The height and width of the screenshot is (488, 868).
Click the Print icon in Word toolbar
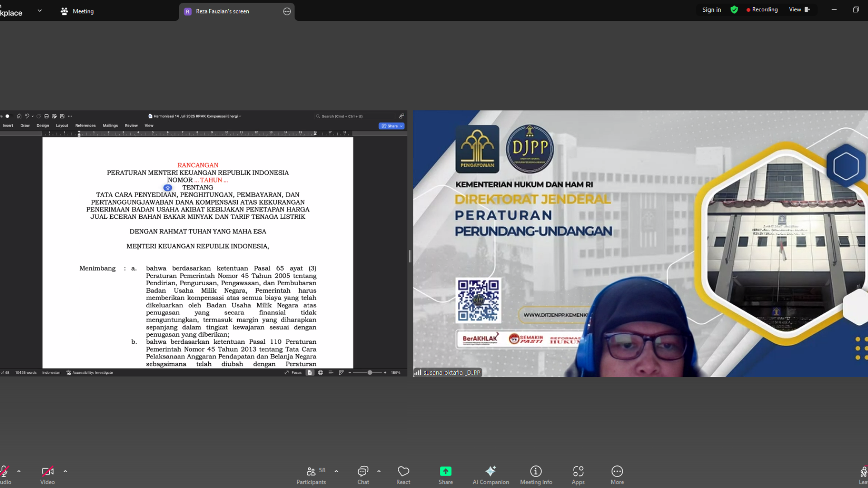(x=46, y=116)
